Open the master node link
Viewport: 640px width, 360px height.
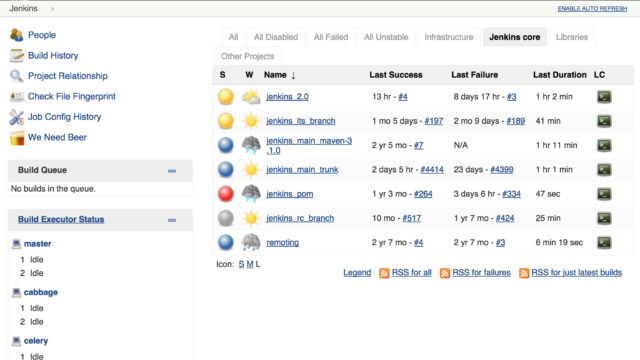[38, 244]
